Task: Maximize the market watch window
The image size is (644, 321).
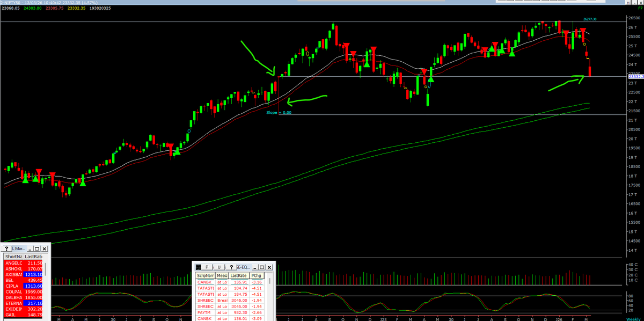Action: (37, 249)
